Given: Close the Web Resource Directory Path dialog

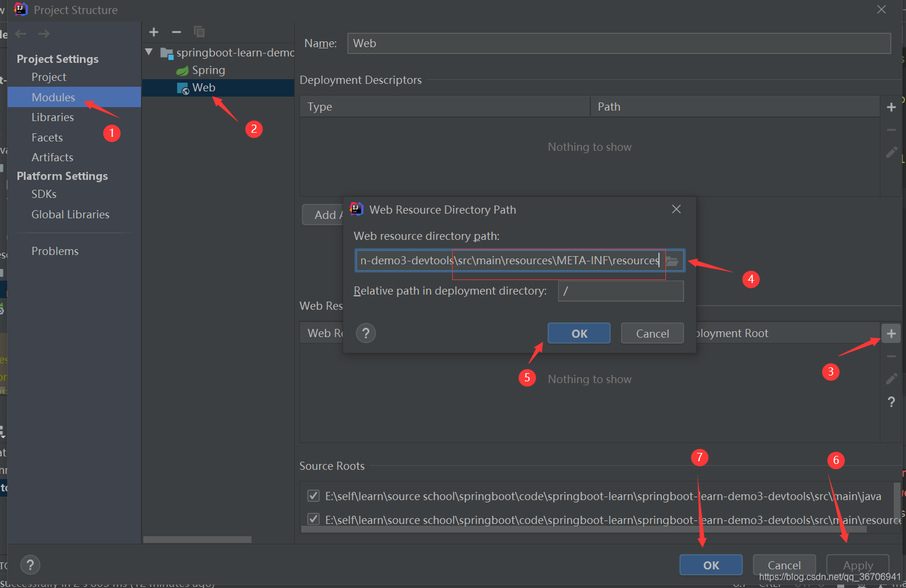Looking at the screenshot, I should 676,209.
